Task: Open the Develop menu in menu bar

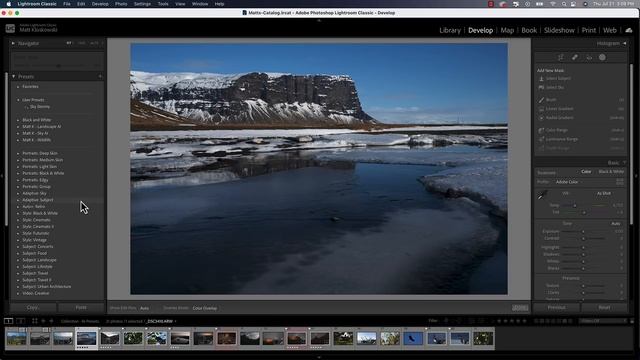Action: pyautogui.click(x=100, y=4)
